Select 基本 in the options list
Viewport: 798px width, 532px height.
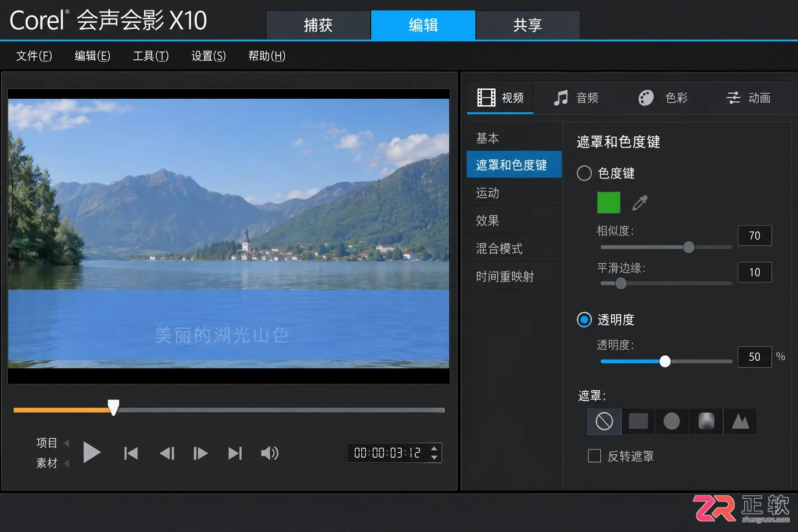(514, 138)
